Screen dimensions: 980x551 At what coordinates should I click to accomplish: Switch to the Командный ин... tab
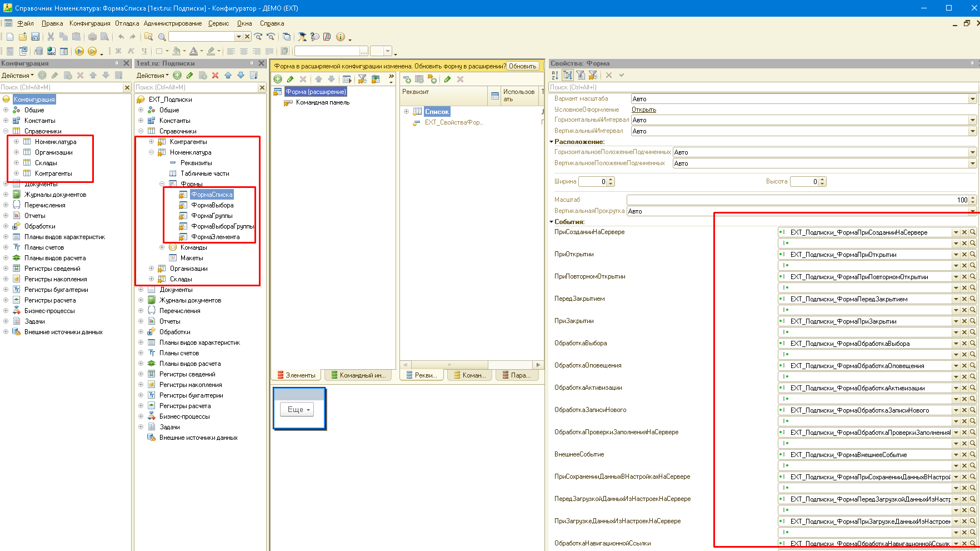pos(358,375)
